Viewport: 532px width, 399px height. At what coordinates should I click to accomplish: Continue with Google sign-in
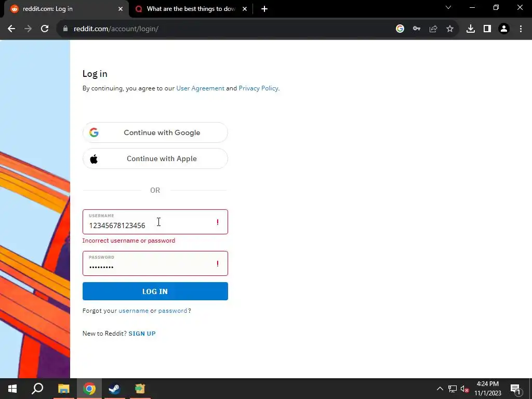pos(155,132)
